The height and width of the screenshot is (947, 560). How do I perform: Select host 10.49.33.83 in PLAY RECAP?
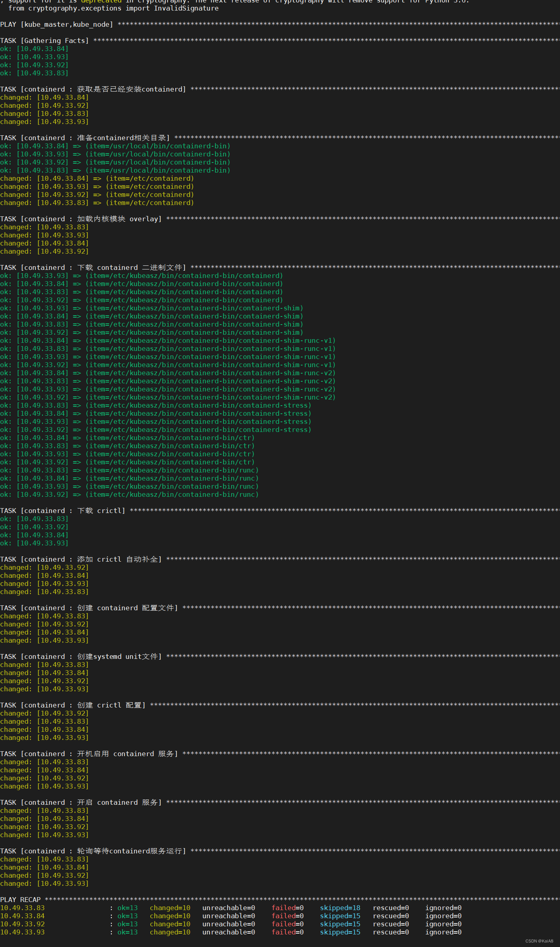22,908
